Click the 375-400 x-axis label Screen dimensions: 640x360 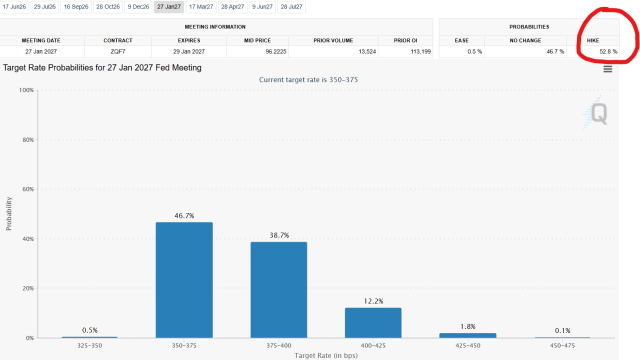[279, 346]
